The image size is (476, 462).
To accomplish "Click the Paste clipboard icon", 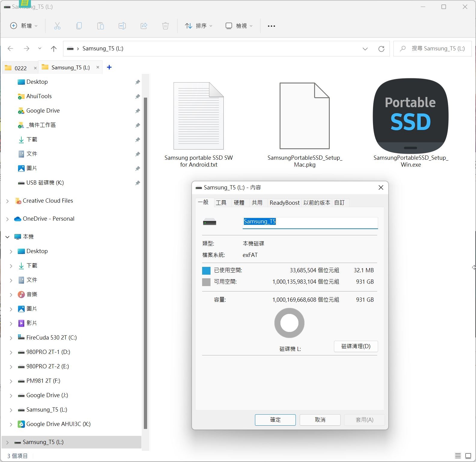I will tap(101, 26).
